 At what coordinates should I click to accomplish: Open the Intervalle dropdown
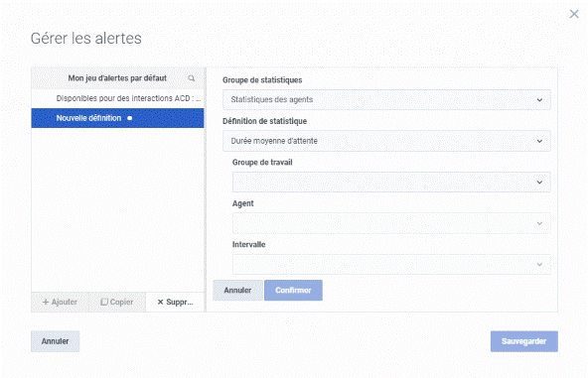tap(391, 265)
